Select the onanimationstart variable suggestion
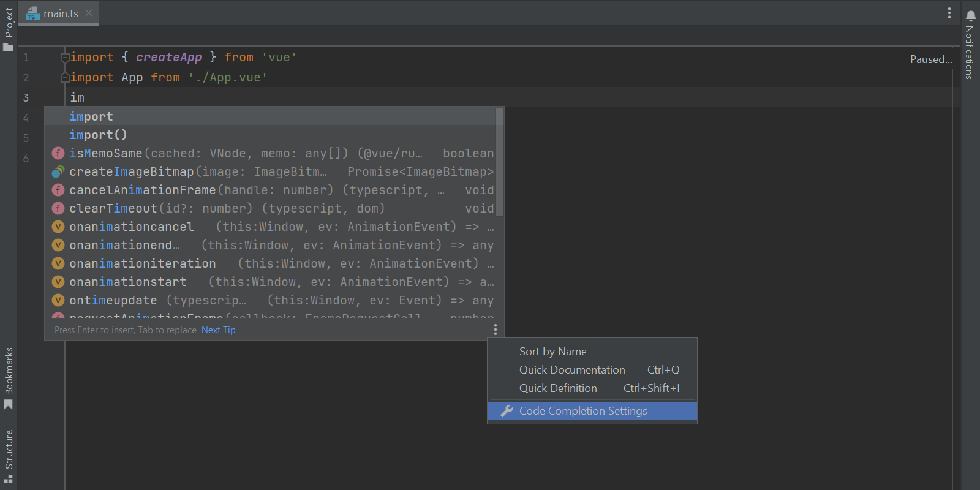 127,282
